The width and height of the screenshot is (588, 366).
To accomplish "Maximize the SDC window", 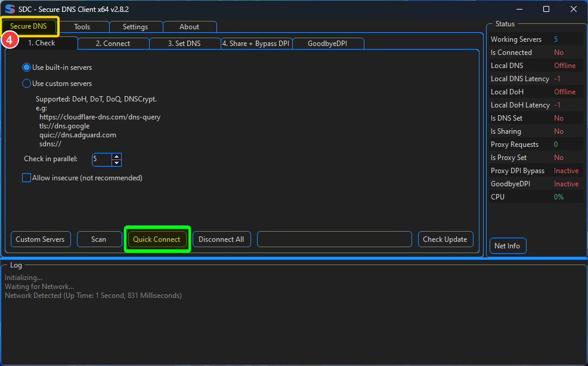I will 546,9.
